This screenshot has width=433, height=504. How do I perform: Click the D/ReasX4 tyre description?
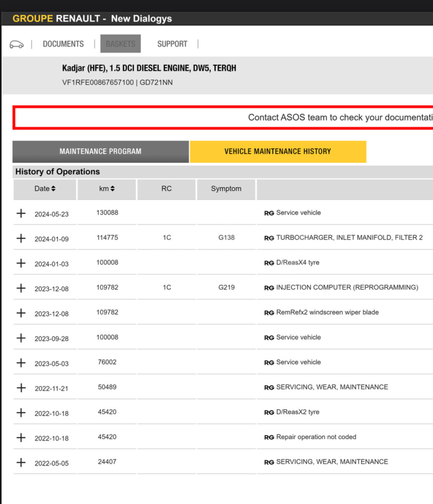[298, 262]
